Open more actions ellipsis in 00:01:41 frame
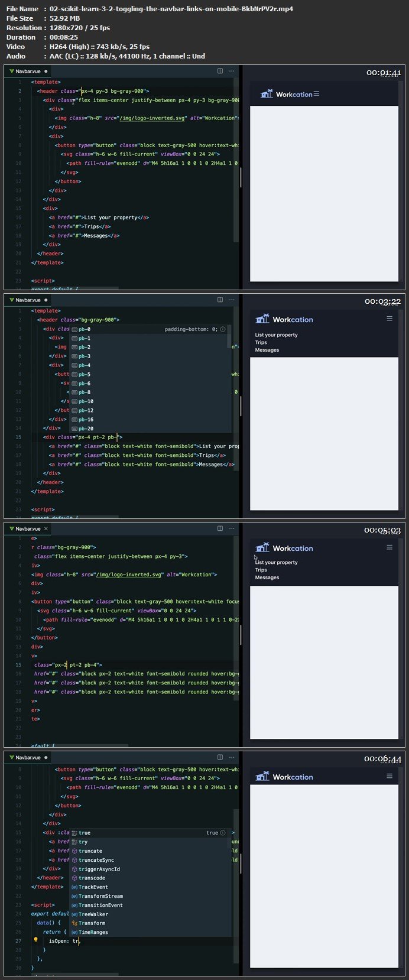409x980 pixels. pos(232,71)
